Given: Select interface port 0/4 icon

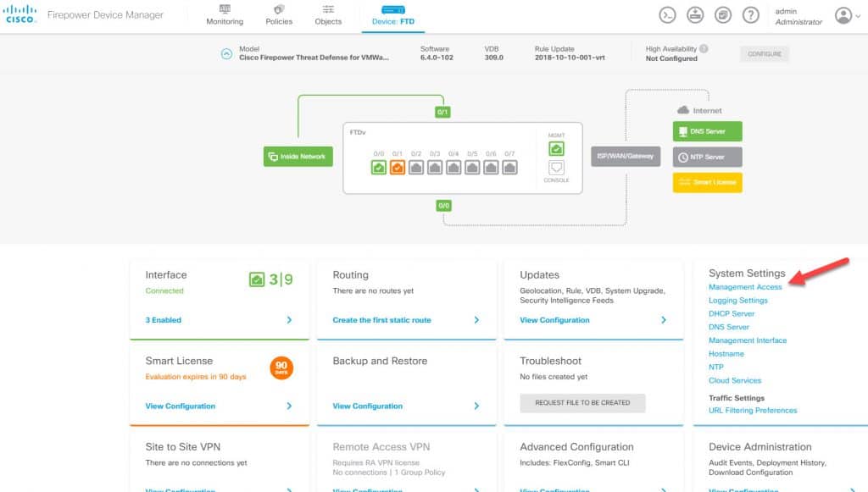Looking at the screenshot, I should pyautogui.click(x=454, y=168).
